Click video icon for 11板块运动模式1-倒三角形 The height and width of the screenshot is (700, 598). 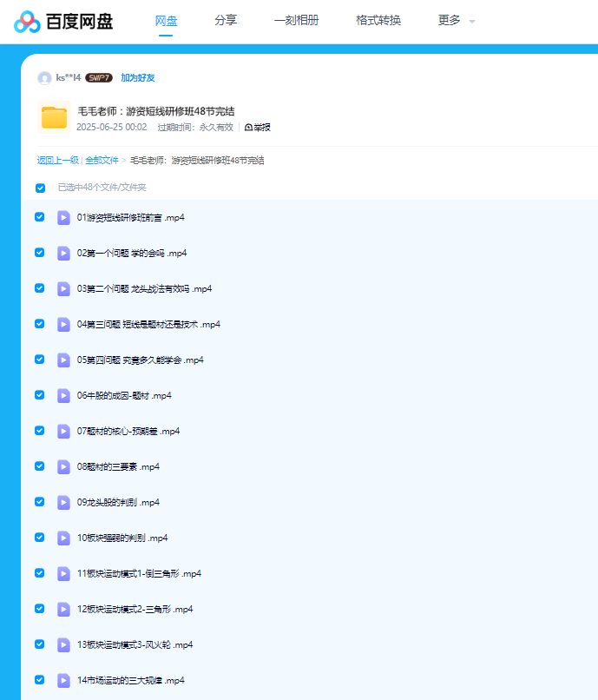point(63,574)
